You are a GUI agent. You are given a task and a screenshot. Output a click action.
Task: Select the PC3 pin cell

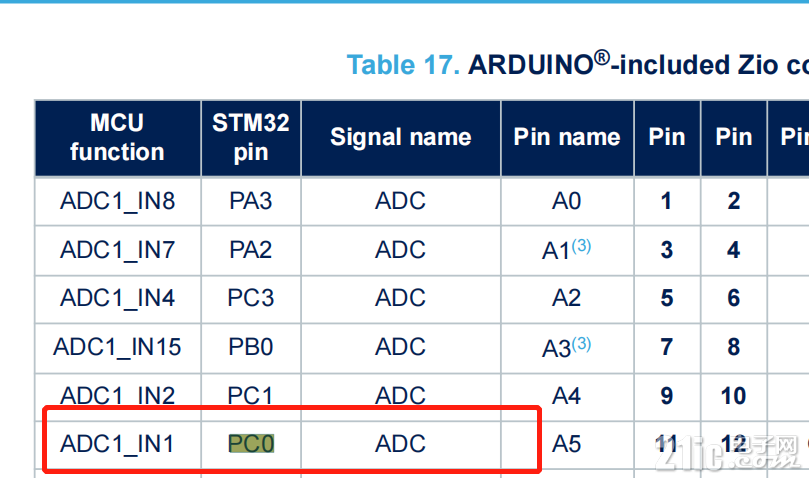[251, 298]
